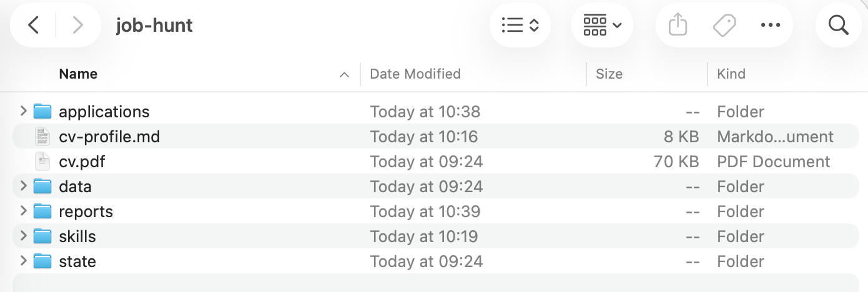Image resolution: width=868 pixels, height=292 pixels.
Task: Click the Tags icon in toolbar
Action: coord(724,25)
